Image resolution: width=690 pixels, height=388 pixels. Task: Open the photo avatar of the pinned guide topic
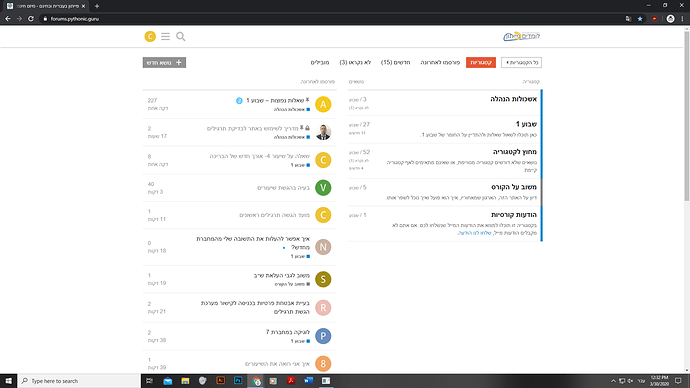[x=323, y=132]
